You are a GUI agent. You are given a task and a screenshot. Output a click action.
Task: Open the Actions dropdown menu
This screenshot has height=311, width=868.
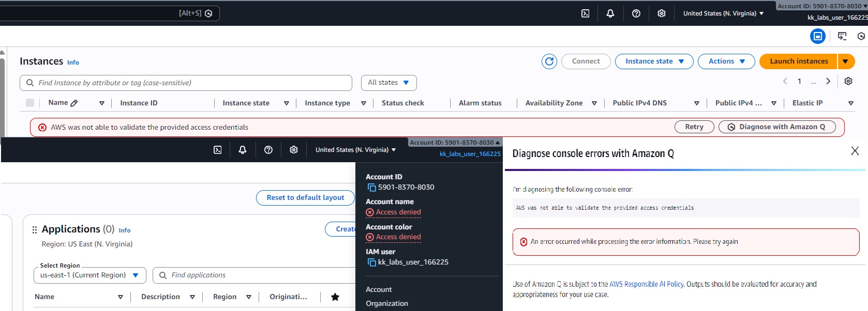(726, 61)
